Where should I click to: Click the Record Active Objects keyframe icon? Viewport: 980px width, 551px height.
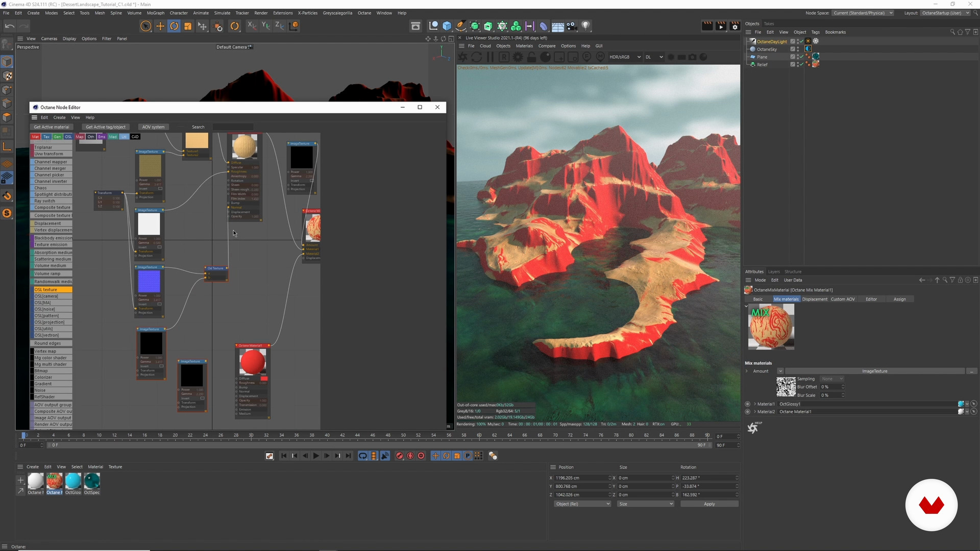(400, 456)
